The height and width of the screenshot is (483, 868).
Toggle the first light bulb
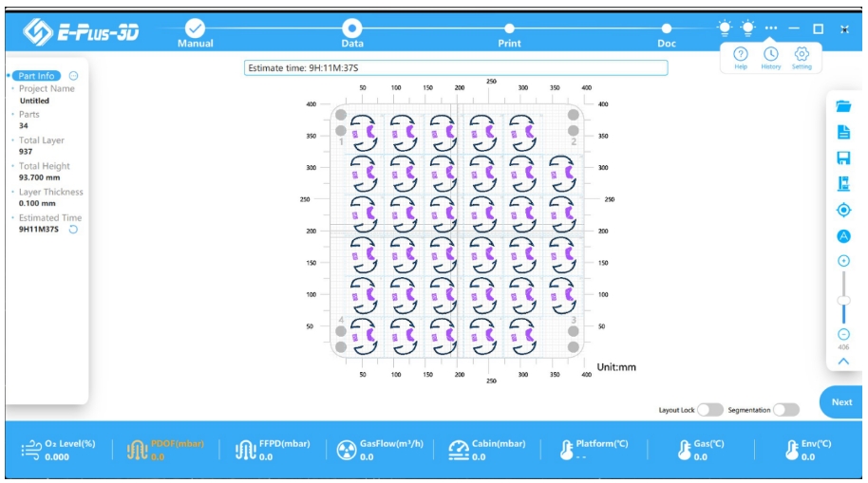click(x=725, y=28)
